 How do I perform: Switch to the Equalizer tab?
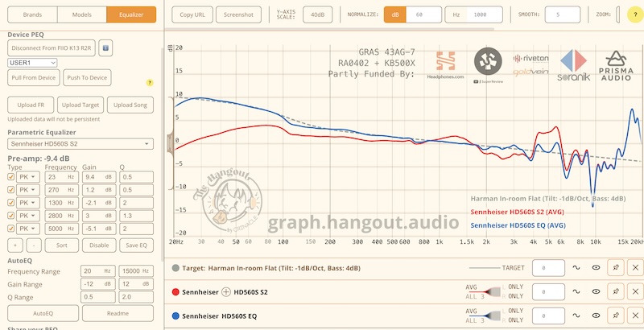pyautogui.click(x=131, y=14)
